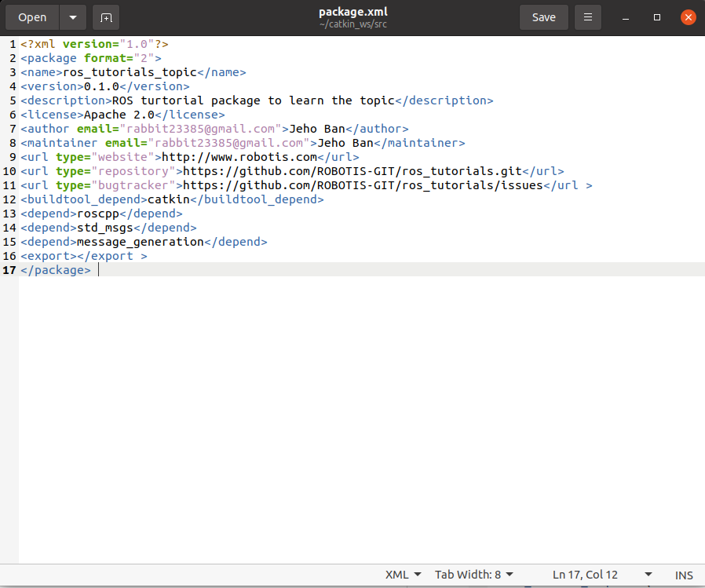Click the maintainer email on line 8
This screenshot has height=588, width=705.
point(229,143)
